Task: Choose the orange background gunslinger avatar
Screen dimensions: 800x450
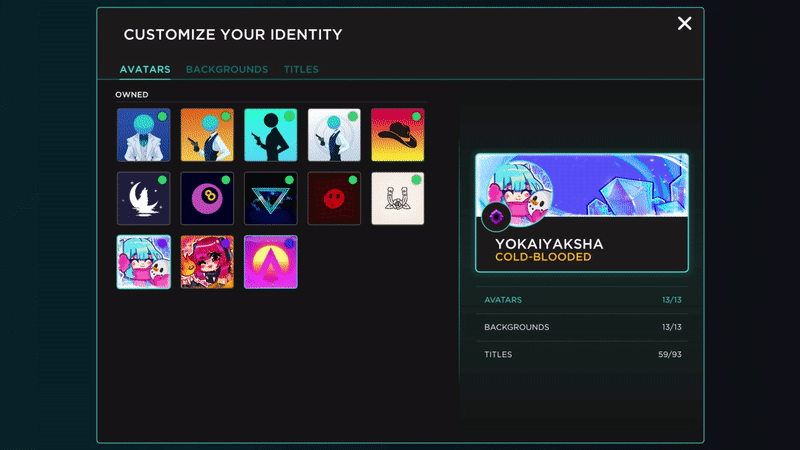Action: (x=207, y=135)
